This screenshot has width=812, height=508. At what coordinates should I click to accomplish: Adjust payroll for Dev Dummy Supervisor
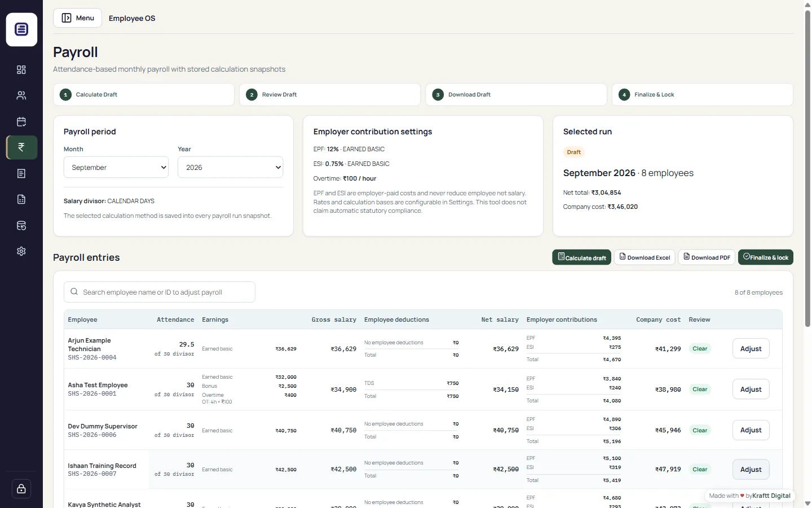pos(751,430)
